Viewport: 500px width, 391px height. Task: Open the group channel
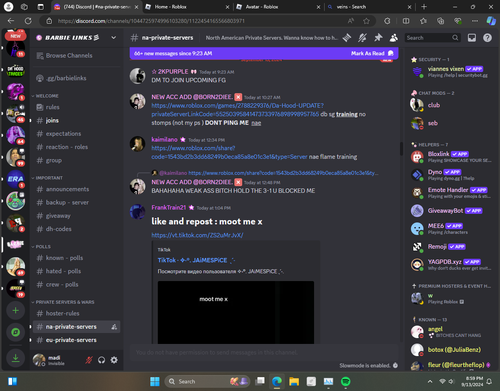point(76,160)
